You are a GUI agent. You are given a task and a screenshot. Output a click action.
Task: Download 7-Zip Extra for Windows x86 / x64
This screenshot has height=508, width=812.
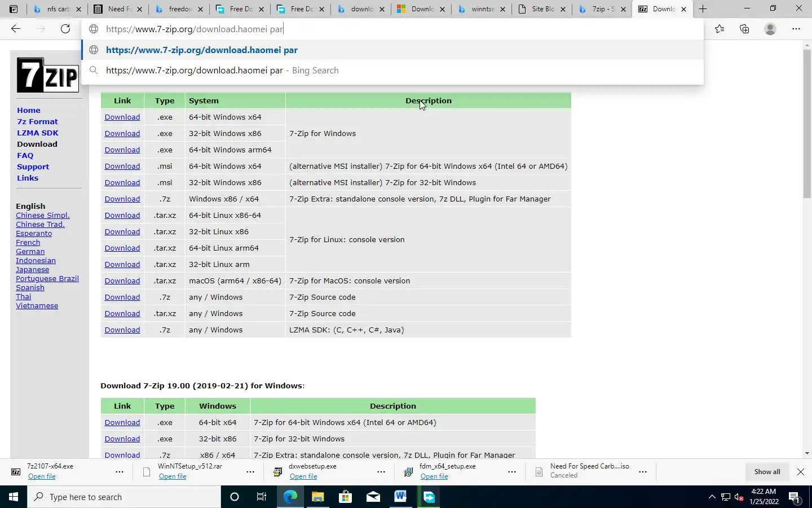pyautogui.click(x=122, y=199)
